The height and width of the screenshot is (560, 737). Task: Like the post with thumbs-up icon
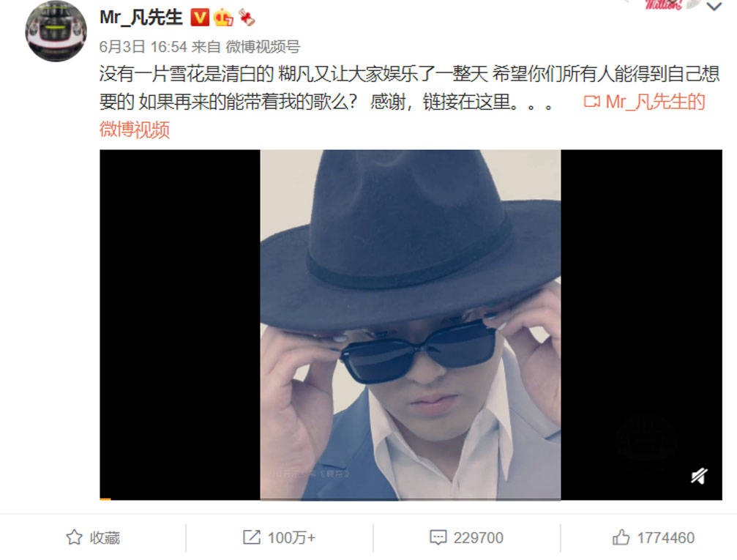click(621, 537)
